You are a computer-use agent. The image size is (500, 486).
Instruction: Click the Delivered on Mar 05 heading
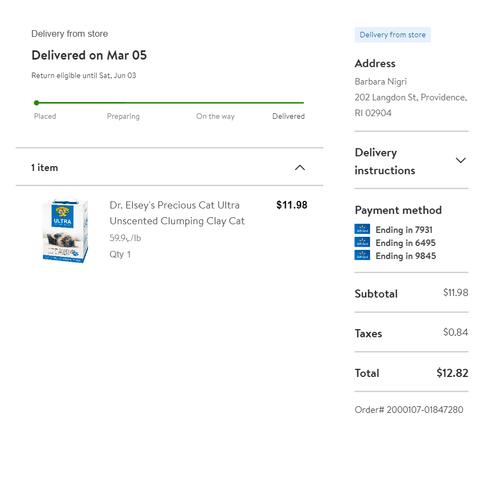pyautogui.click(x=89, y=55)
